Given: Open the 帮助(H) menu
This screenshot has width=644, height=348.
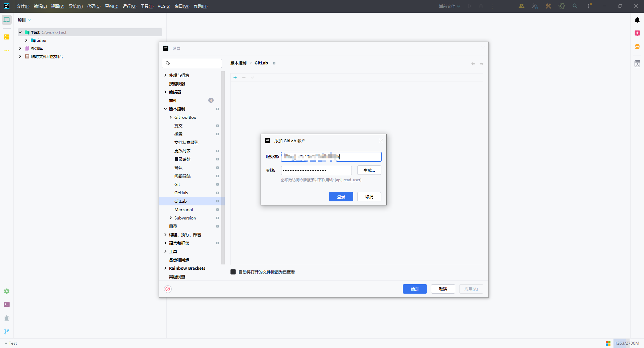Looking at the screenshot, I should pos(201,6).
